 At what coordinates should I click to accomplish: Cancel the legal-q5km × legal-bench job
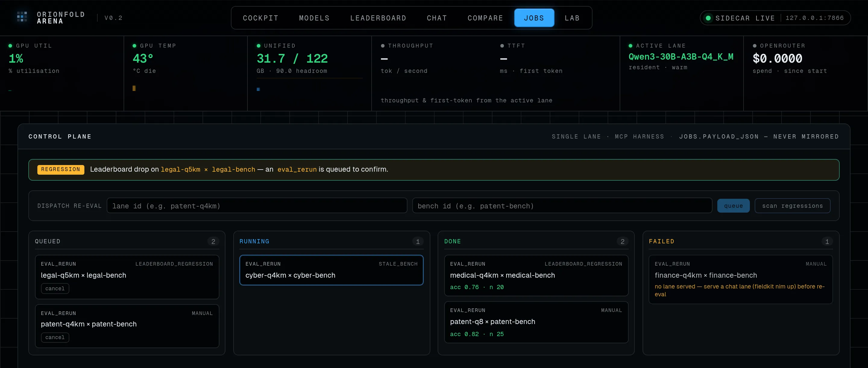(x=55, y=288)
